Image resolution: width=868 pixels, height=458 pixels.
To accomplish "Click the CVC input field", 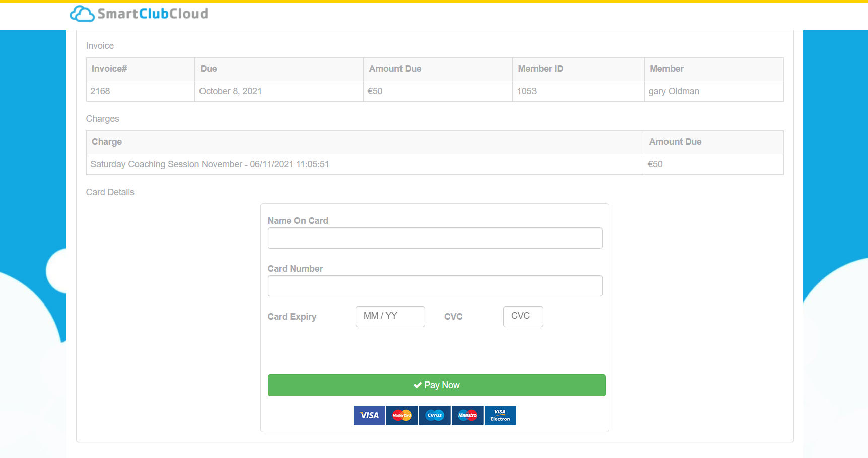I will (x=523, y=317).
